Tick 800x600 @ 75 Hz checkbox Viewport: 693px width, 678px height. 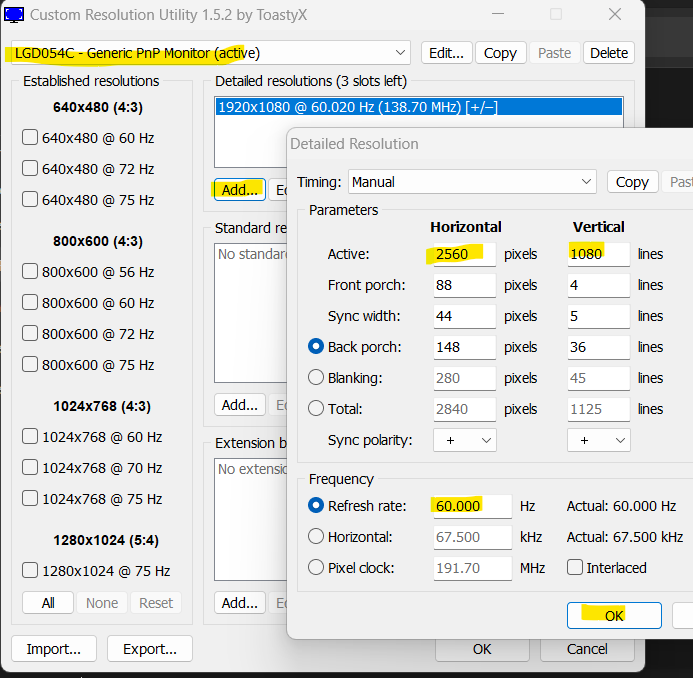point(30,364)
